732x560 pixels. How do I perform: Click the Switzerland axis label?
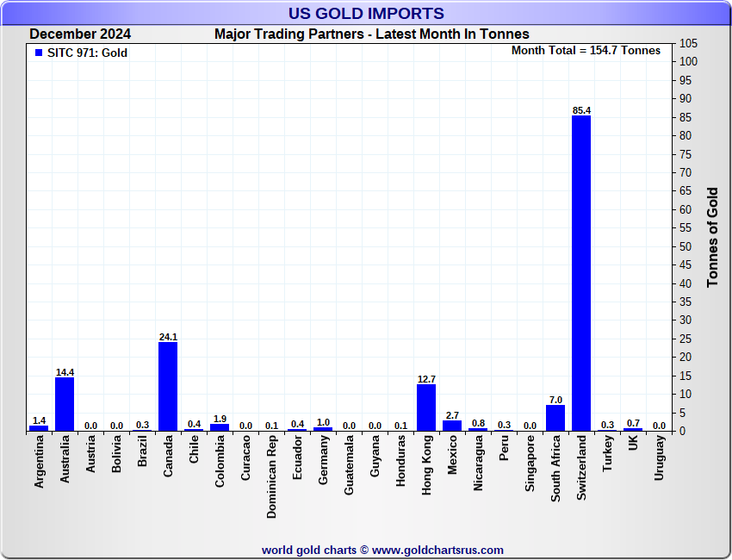click(581, 468)
